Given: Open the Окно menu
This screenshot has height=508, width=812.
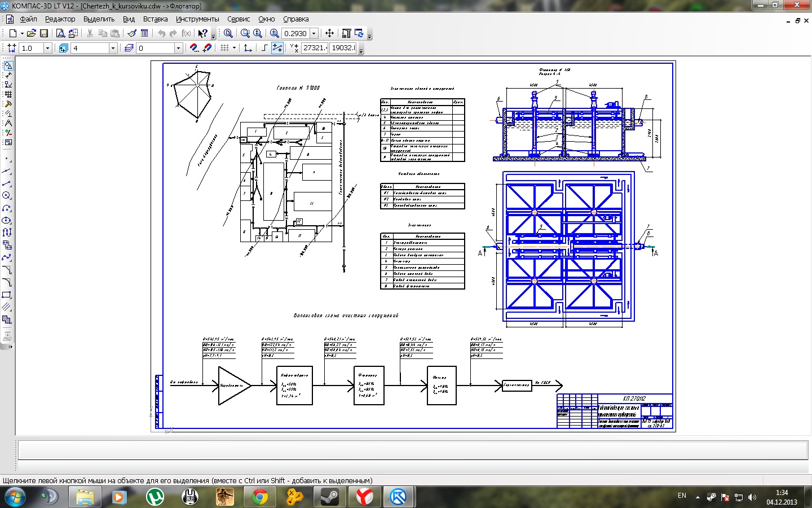Looking at the screenshot, I should (x=267, y=19).
